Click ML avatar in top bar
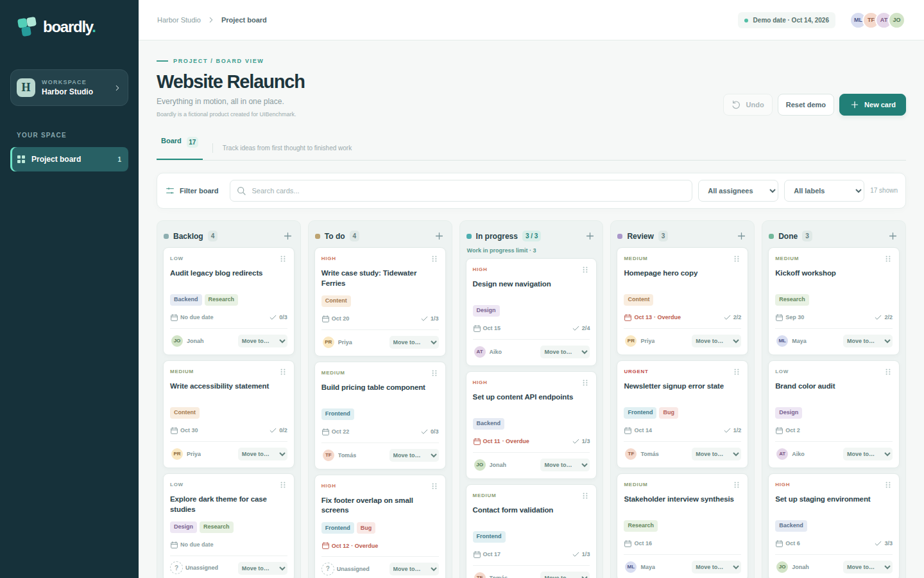924x578 pixels. [x=858, y=20]
